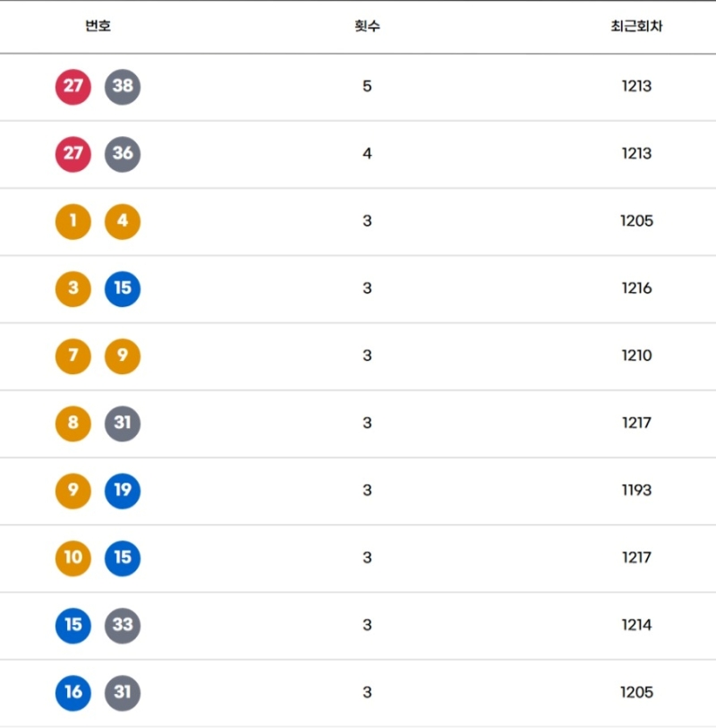Click the count value 5
716x728 pixels.
coord(367,87)
